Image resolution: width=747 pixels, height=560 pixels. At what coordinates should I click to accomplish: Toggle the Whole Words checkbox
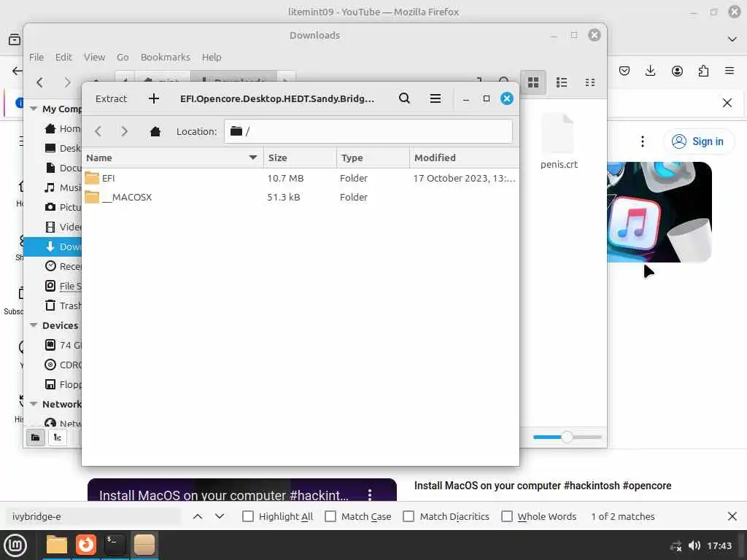coord(507,516)
